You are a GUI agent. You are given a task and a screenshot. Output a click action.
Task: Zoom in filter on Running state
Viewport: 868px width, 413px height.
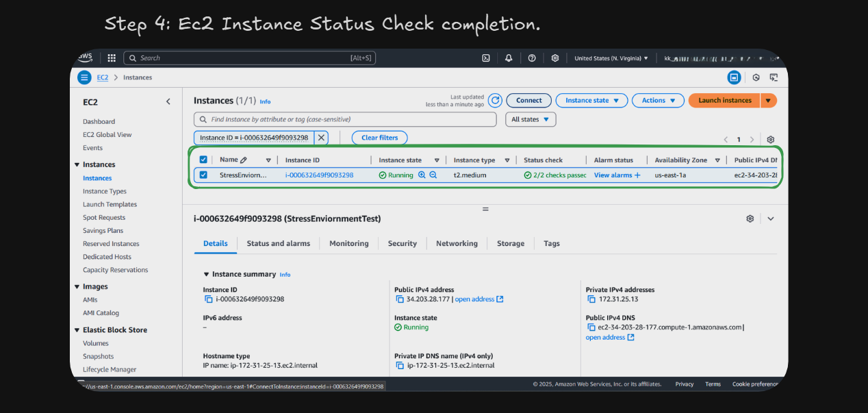click(x=422, y=175)
